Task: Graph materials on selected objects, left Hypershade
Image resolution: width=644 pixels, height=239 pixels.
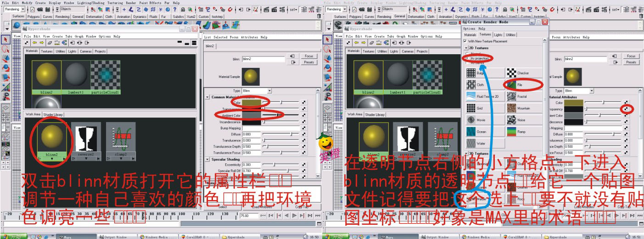Action: pyautogui.click(x=65, y=43)
